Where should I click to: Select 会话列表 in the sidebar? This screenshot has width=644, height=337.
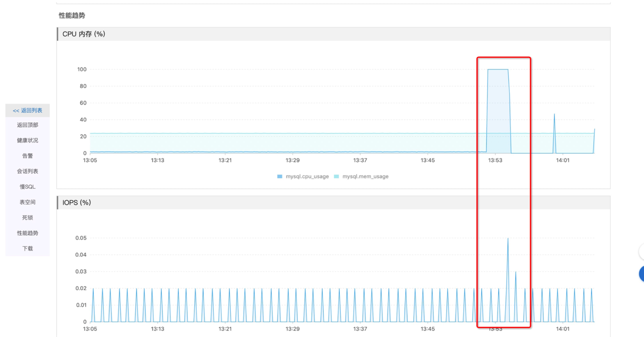27,171
